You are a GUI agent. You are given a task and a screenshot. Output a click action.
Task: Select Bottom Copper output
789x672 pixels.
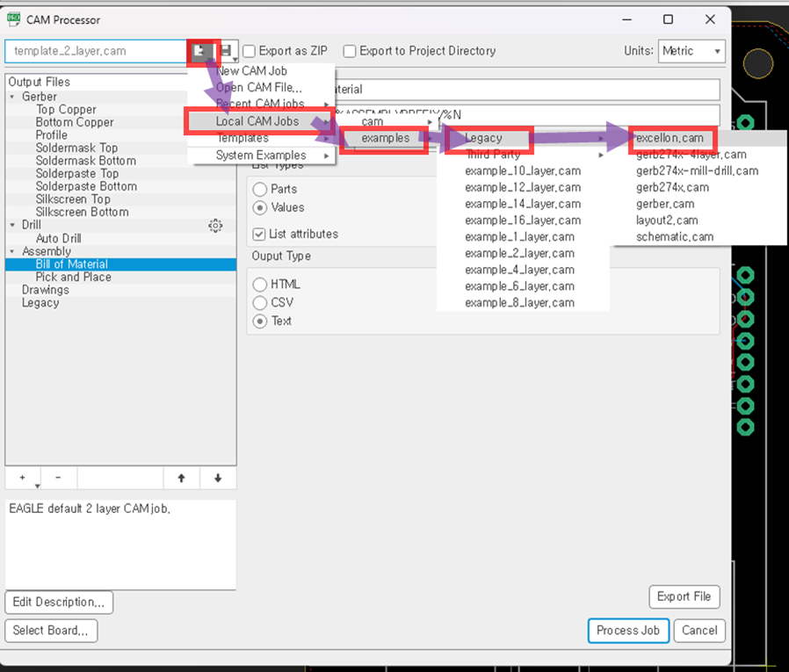click(75, 122)
